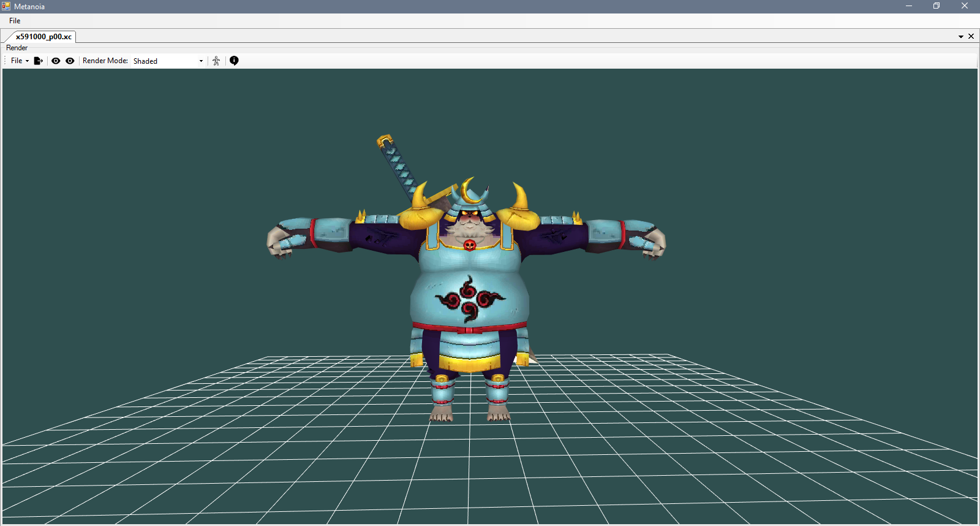Toggle the eye icon beside the Render Mode label

pyautogui.click(x=70, y=61)
